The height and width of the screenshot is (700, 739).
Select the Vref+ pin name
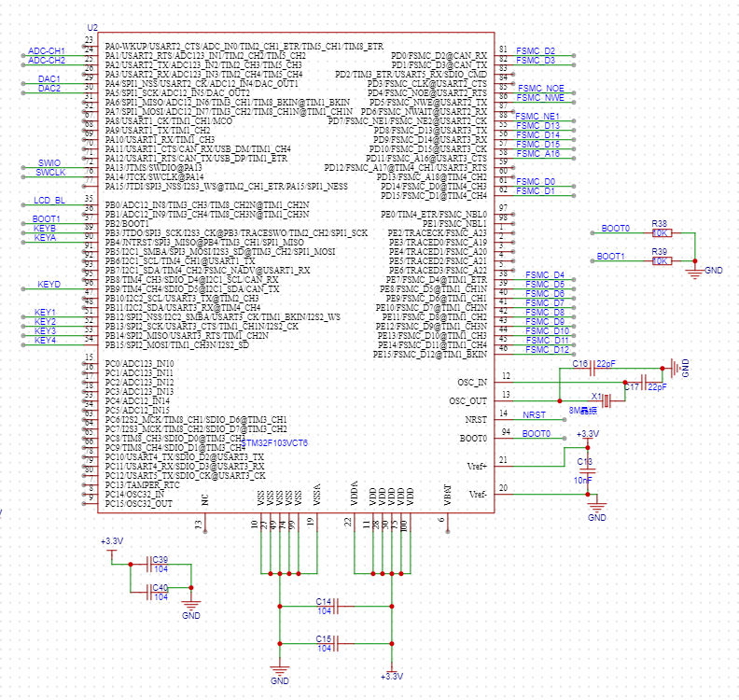click(x=477, y=467)
